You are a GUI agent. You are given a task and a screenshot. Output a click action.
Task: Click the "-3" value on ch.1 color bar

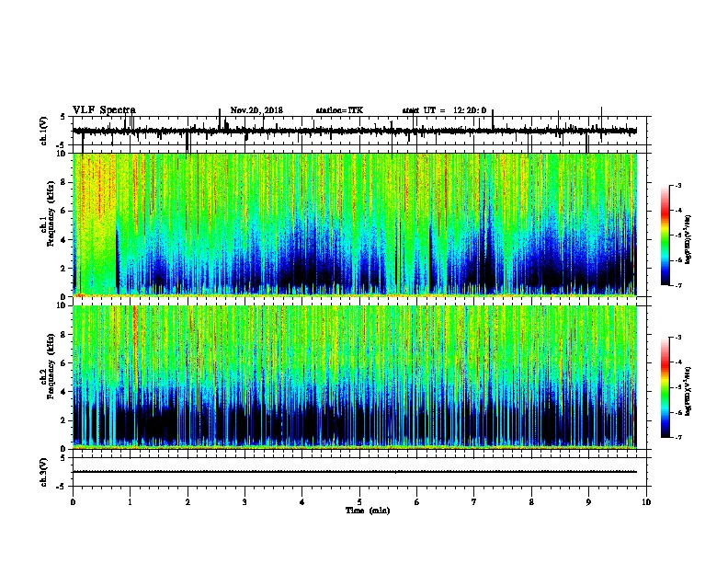678,185
